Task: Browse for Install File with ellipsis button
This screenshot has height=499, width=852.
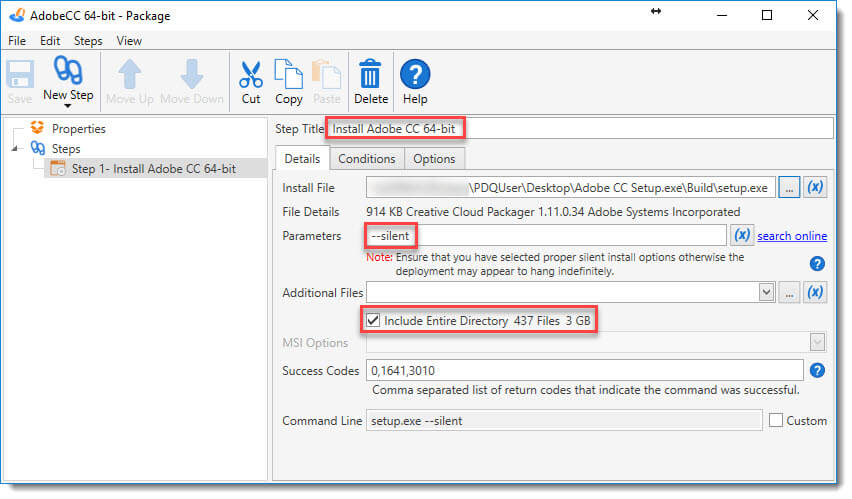Action: tap(789, 188)
